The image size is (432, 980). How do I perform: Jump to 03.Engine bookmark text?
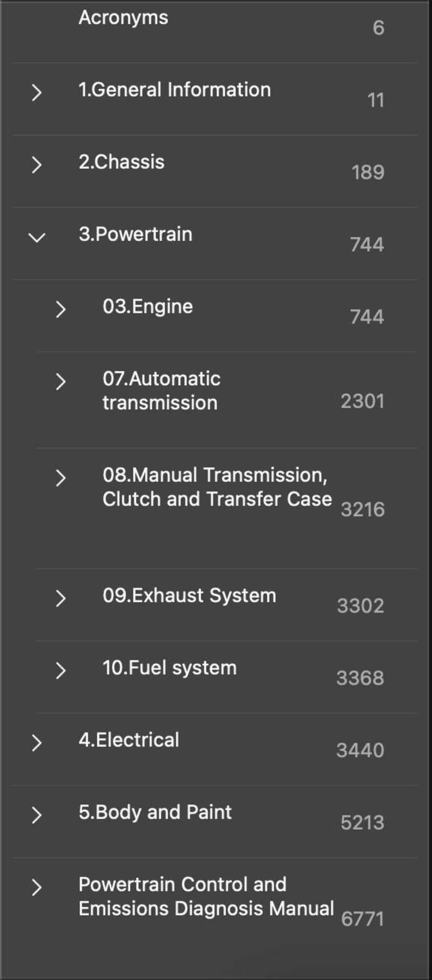[147, 306]
